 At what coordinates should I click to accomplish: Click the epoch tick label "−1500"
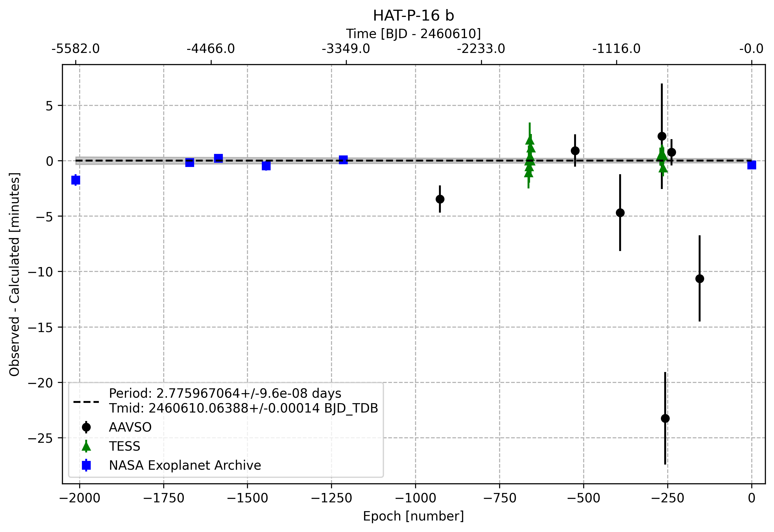pos(248,498)
